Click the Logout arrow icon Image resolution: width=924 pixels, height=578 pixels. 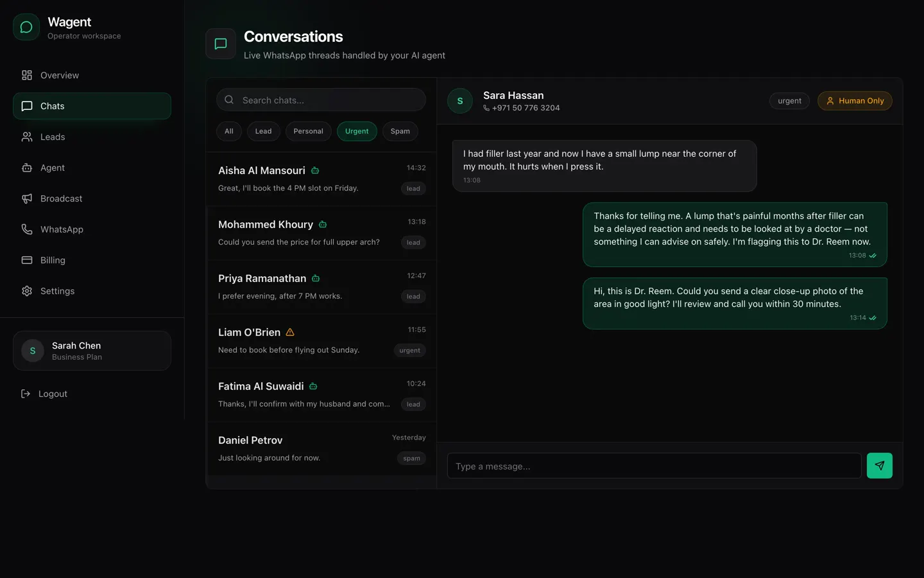(x=26, y=394)
